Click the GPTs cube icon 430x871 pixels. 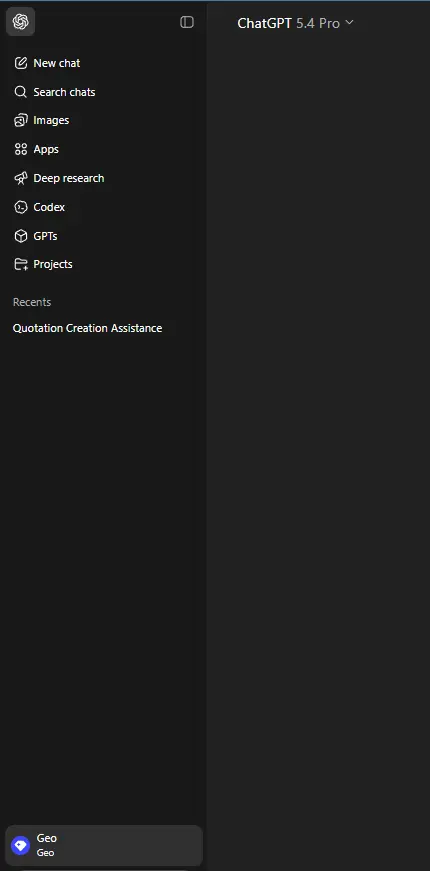pyautogui.click(x=21, y=236)
